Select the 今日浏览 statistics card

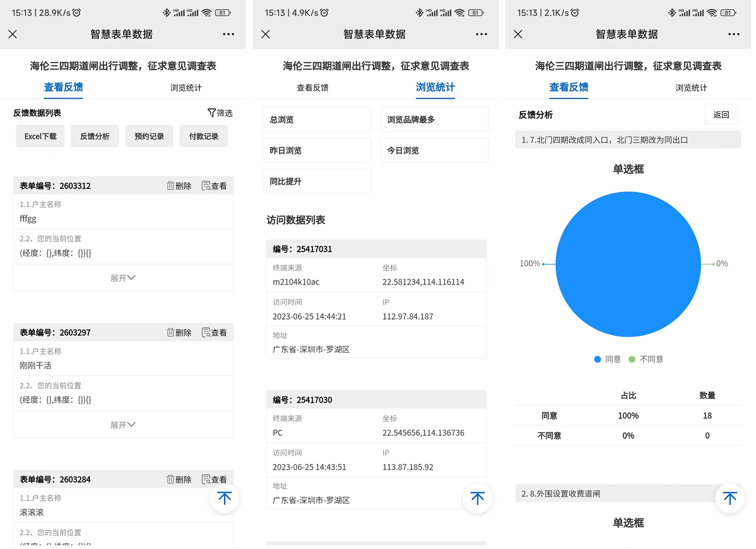434,150
